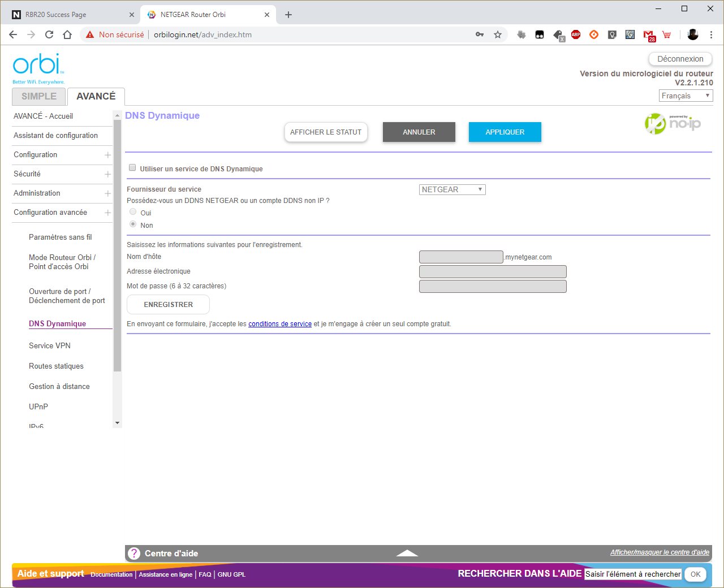Open Service VPN
Screen dimensions: 724x588
[x=50, y=345]
